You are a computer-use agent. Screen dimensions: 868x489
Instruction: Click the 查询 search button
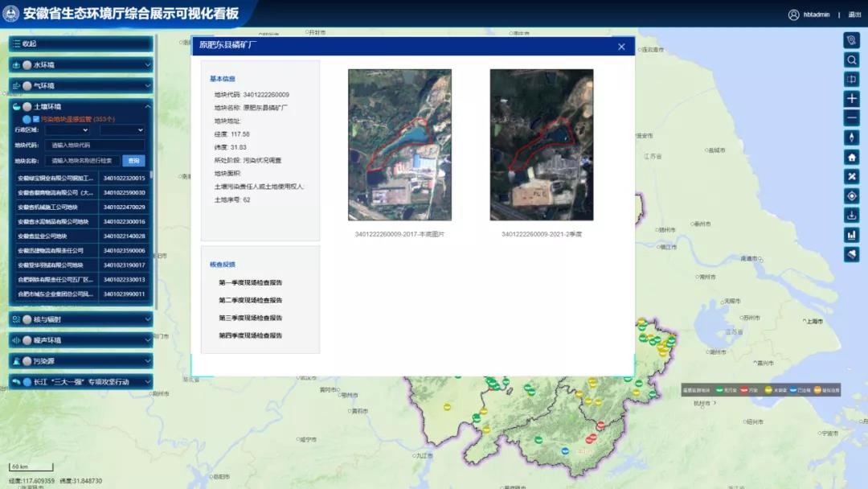[x=135, y=161]
